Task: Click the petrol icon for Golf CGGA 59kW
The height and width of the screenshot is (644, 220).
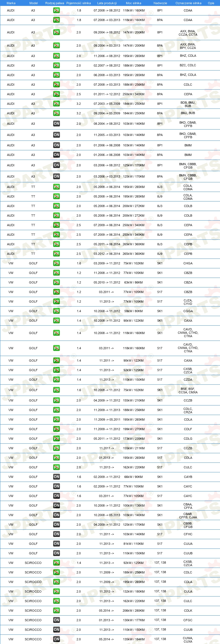Action: (x=57, y=311)
